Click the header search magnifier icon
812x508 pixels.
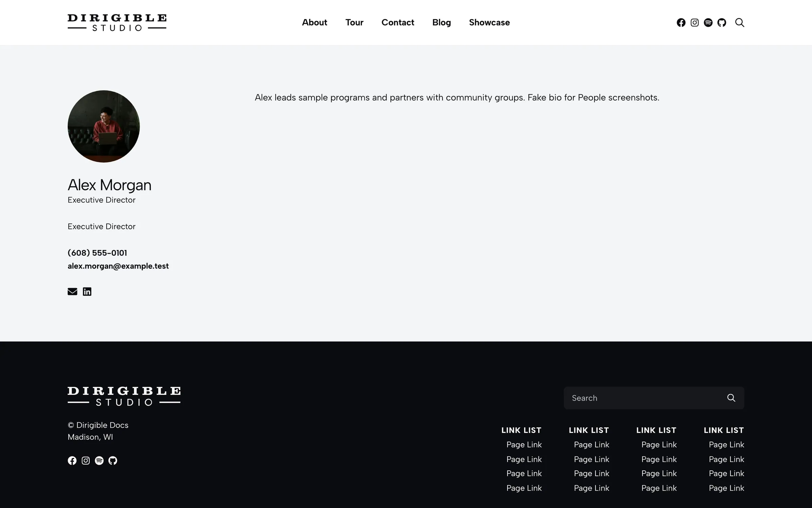(x=740, y=23)
